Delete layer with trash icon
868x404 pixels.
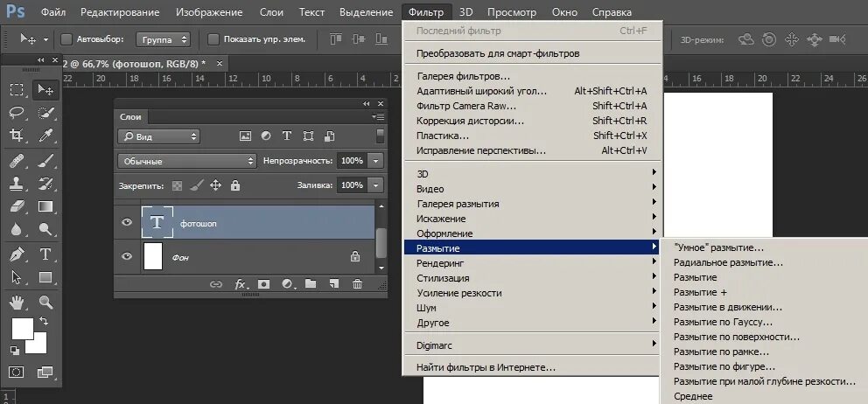click(358, 284)
